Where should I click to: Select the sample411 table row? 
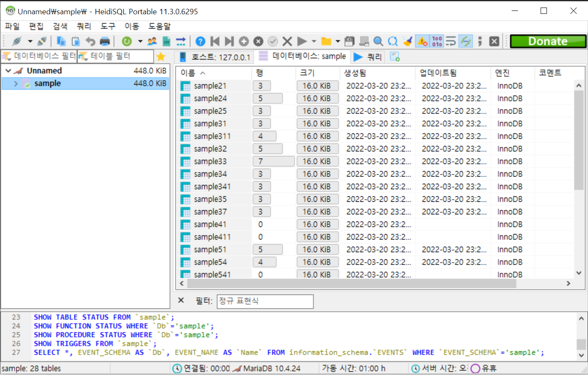point(375,237)
